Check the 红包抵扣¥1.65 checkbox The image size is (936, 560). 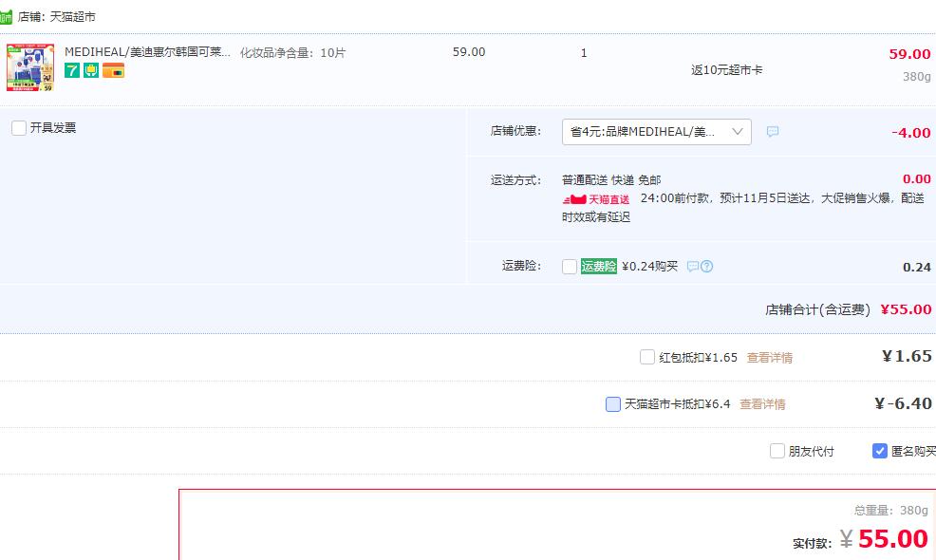tap(647, 357)
